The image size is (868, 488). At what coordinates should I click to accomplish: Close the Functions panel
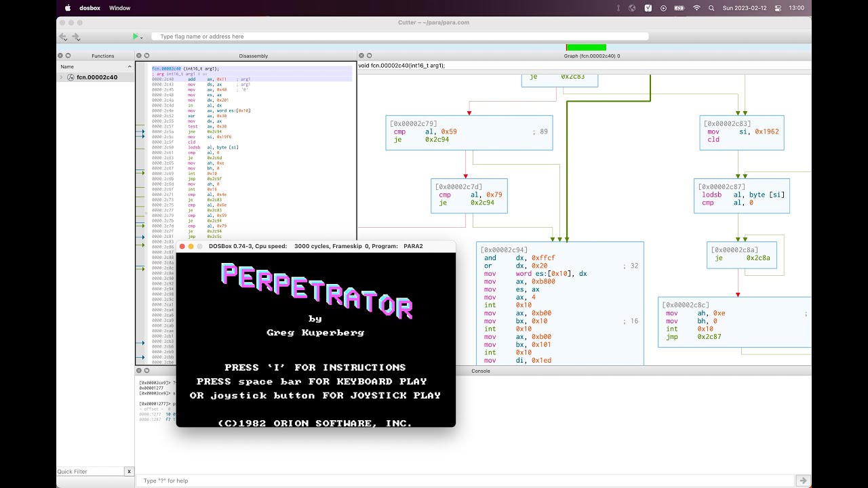[x=60, y=56]
